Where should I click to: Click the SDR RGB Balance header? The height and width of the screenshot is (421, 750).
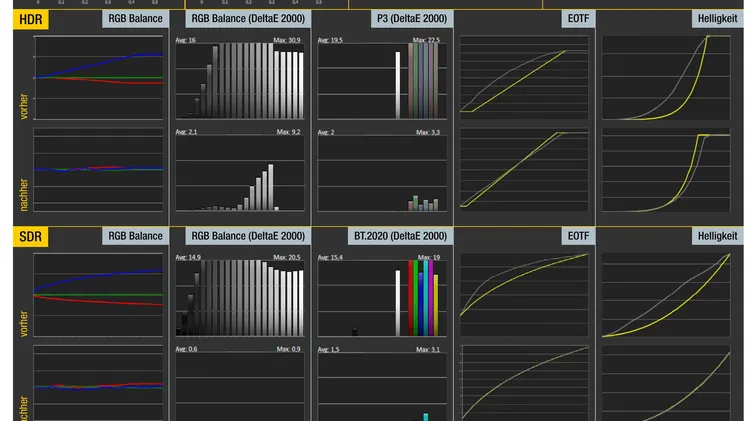coord(133,236)
